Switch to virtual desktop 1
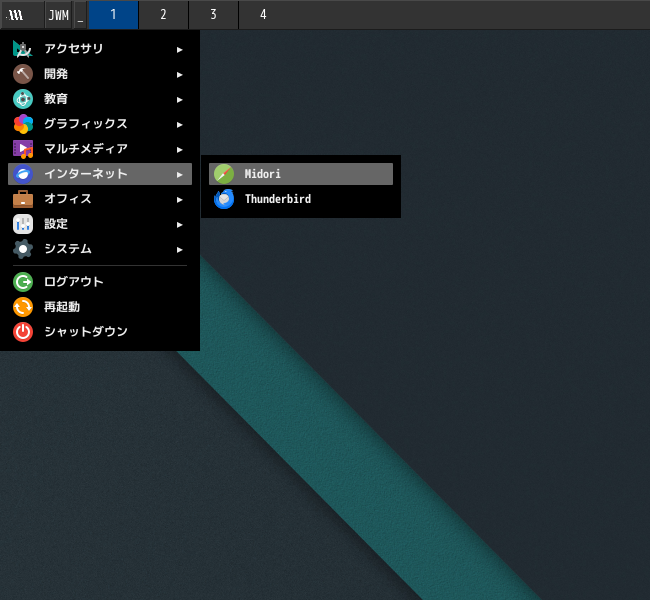This screenshot has height=600, width=650. tap(113, 15)
